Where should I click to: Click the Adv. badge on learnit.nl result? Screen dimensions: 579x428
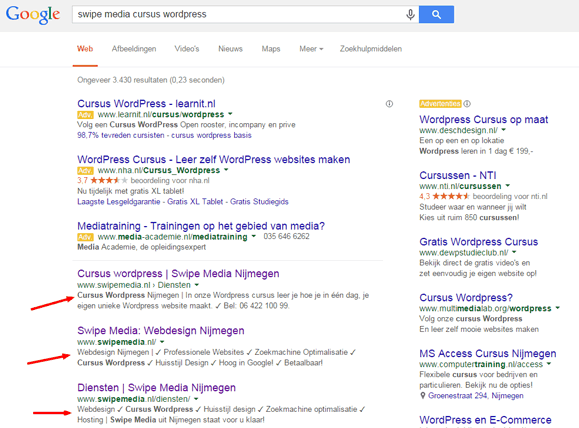85,114
